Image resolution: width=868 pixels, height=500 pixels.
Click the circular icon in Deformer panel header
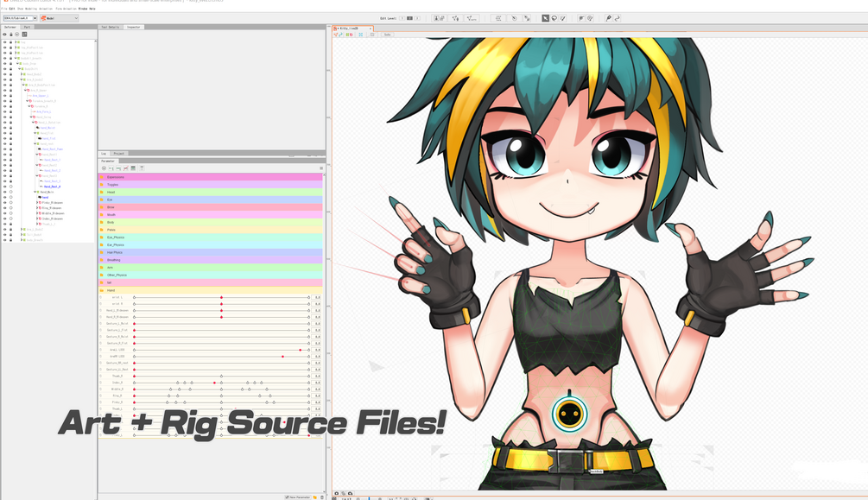tap(16, 35)
